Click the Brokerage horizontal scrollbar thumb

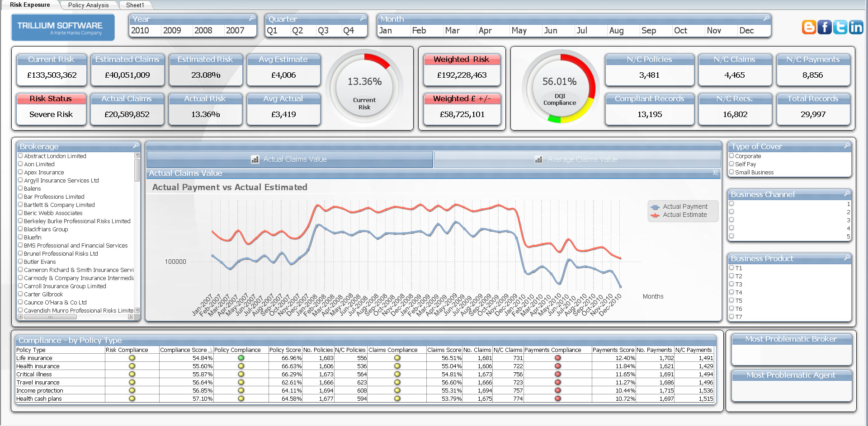(x=50, y=317)
